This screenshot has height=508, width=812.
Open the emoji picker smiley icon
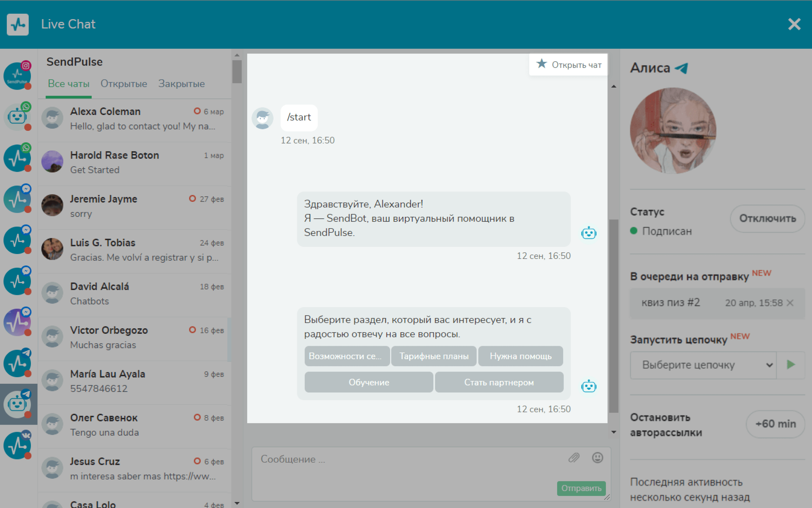point(597,457)
